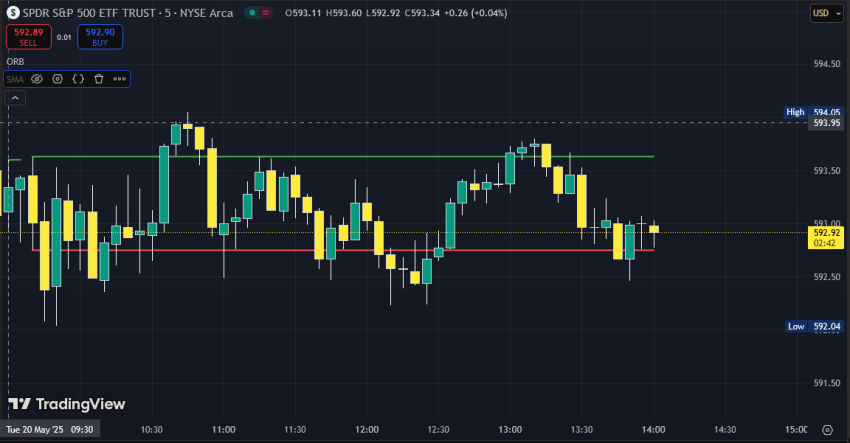Click the green market status dot
The width and height of the screenshot is (850, 443).
[x=252, y=12]
